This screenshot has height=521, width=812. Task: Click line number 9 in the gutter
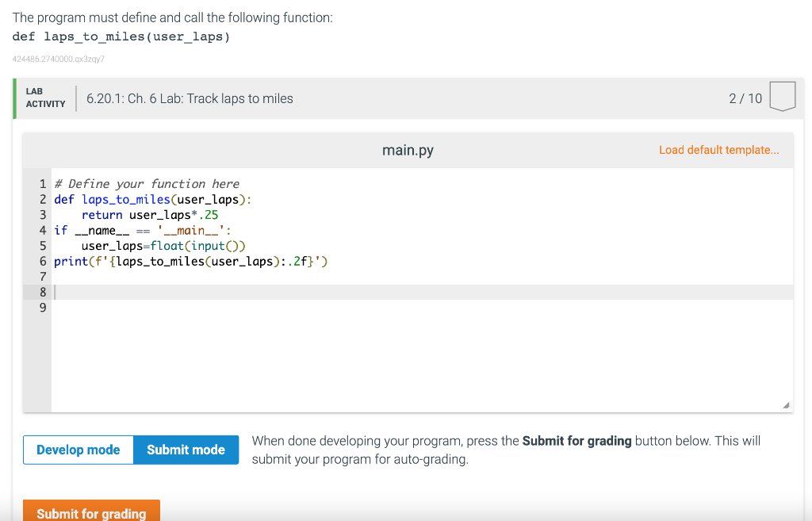pyautogui.click(x=43, y=308)
